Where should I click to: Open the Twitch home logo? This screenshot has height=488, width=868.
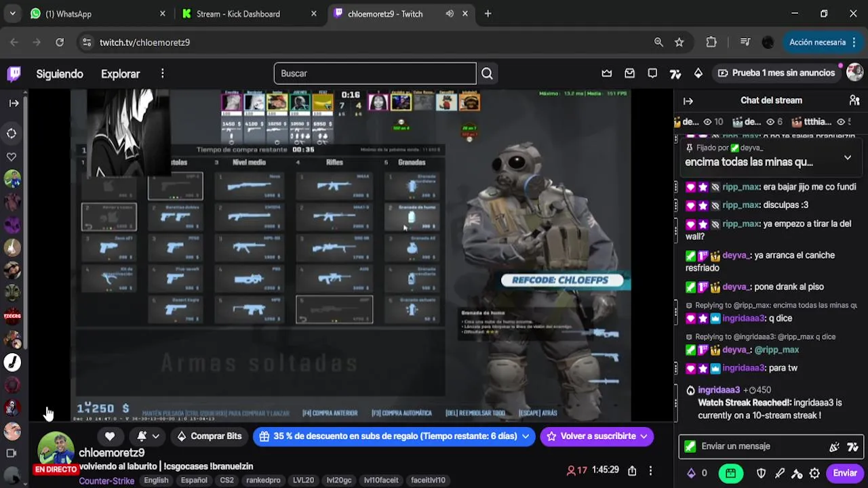tap(14, 73)
